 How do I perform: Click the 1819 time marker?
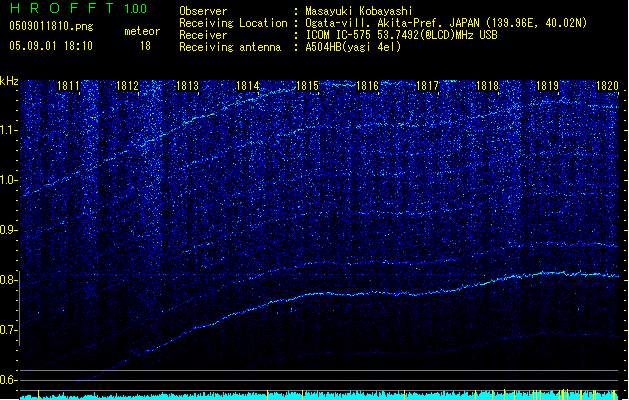click(548, 86)
